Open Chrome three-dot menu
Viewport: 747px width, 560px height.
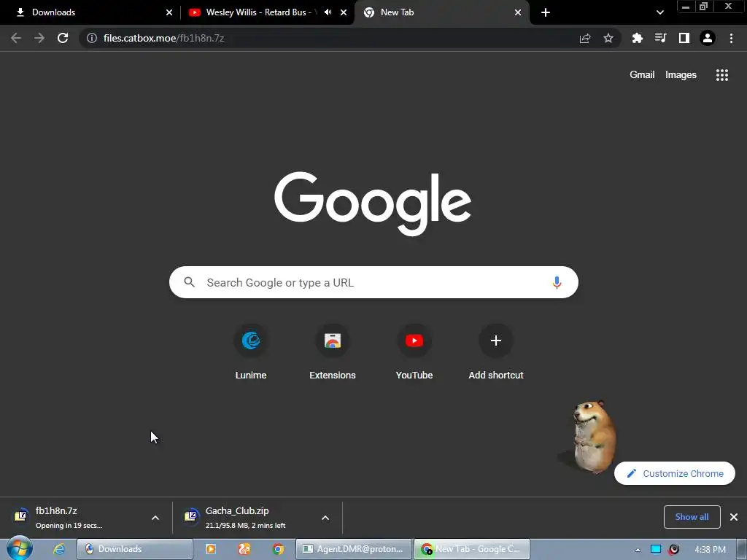(731, 38)
